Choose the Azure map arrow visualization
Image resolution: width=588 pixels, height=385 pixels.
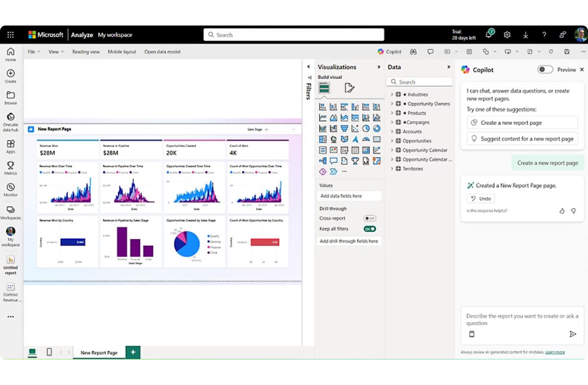pyautogui.click(x=355, y=139)
